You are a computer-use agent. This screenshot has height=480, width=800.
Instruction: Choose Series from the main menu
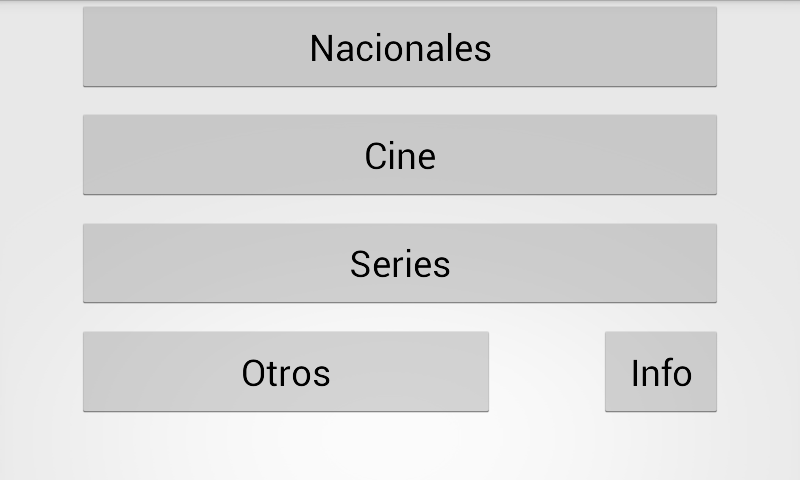(400, 263)
